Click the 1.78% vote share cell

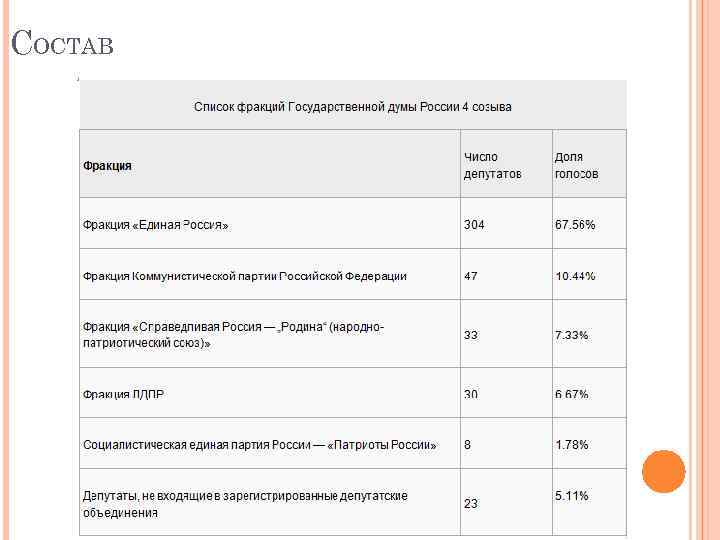tap(572, 444)
